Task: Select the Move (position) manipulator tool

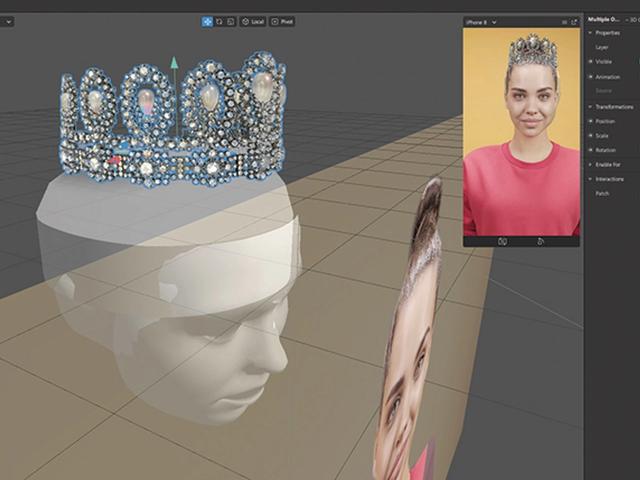Action: [x=207, y=22]
